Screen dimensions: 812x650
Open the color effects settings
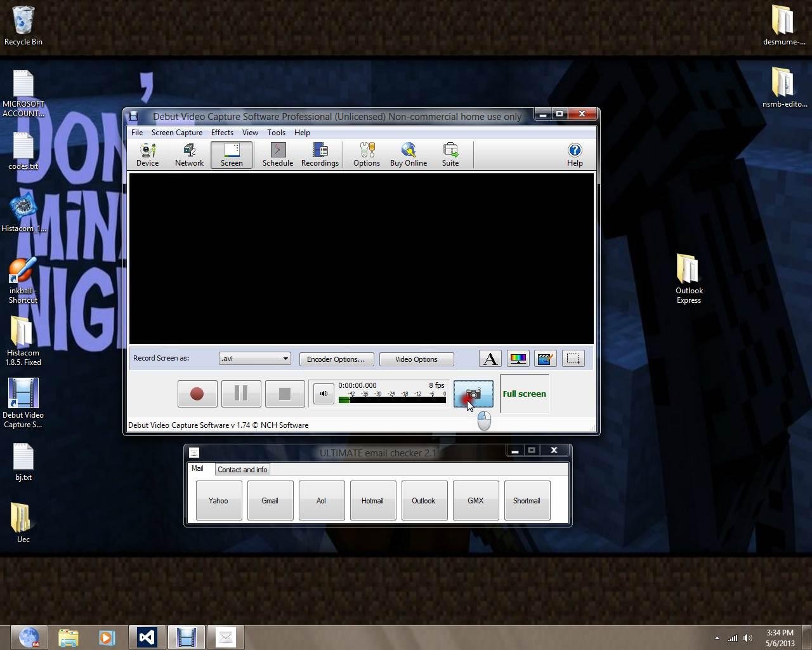click(518, 359)
